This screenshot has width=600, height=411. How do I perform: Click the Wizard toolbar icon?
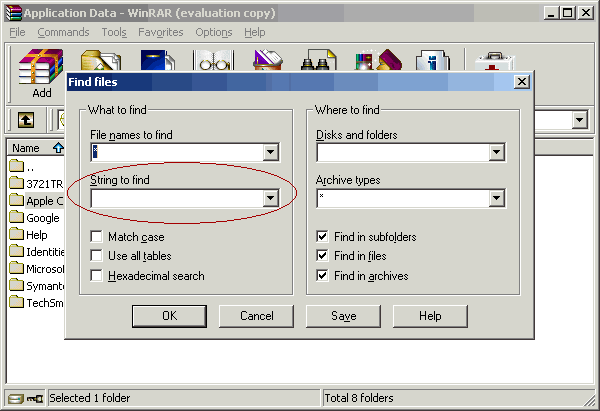(378, 60)
